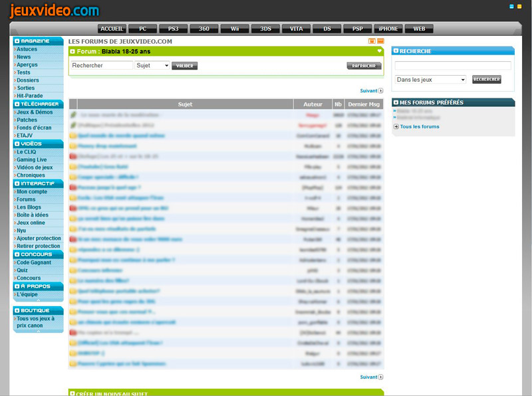Go to the PC section tab
The image size is (532, 396).
143,29
